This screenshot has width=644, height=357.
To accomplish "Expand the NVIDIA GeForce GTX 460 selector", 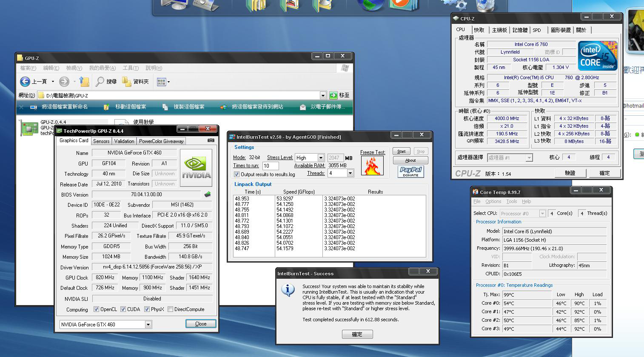I will pyautogui.click(x=148, y=325).
